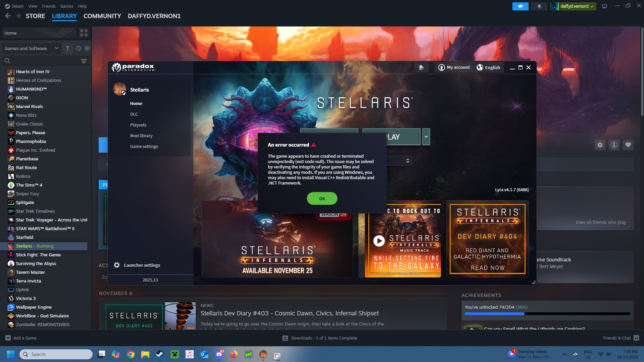Toggle ready-to-play filter icon
This screenshot has width=644, height=362.
coord(87,48)
